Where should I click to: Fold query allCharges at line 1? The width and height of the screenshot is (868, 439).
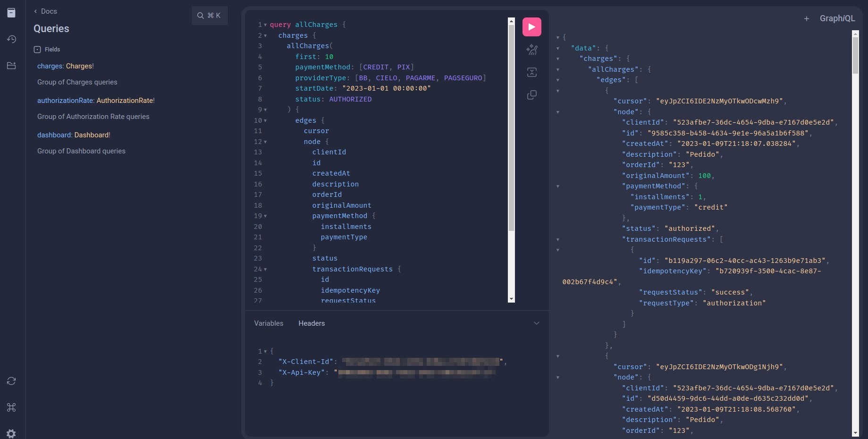[x=265, y=25]
